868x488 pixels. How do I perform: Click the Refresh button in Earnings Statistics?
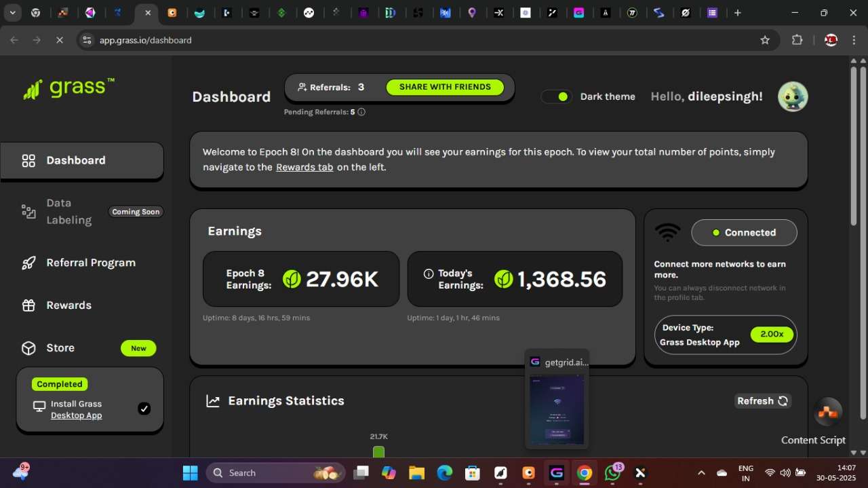(763, 401)
